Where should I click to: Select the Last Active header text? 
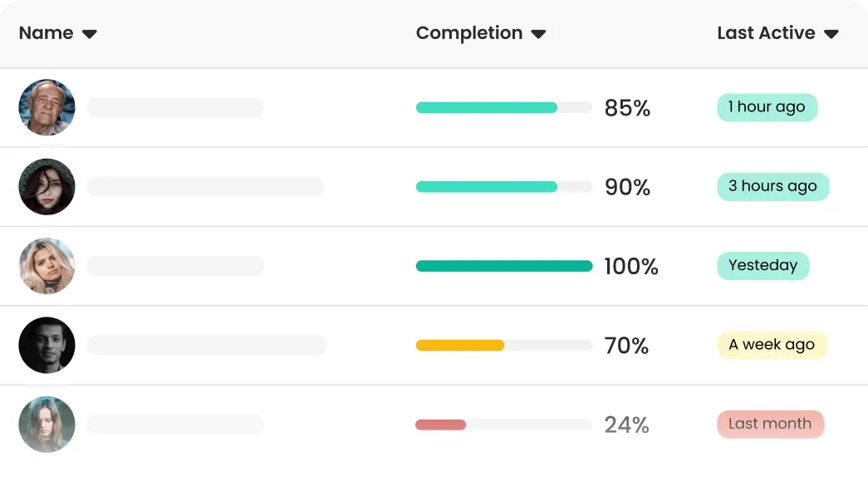[766, 33]
